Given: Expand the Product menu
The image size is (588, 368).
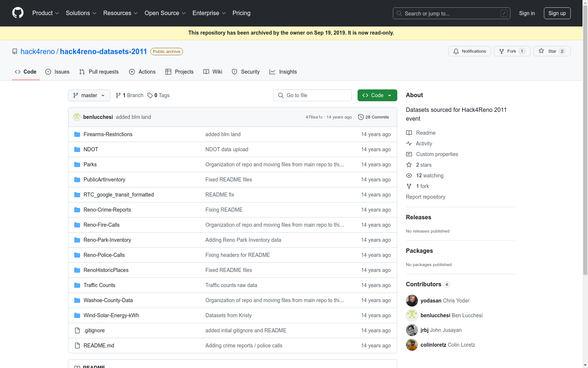Looking at the screenshot, I should pyautogui.click(x=46, y=13).
